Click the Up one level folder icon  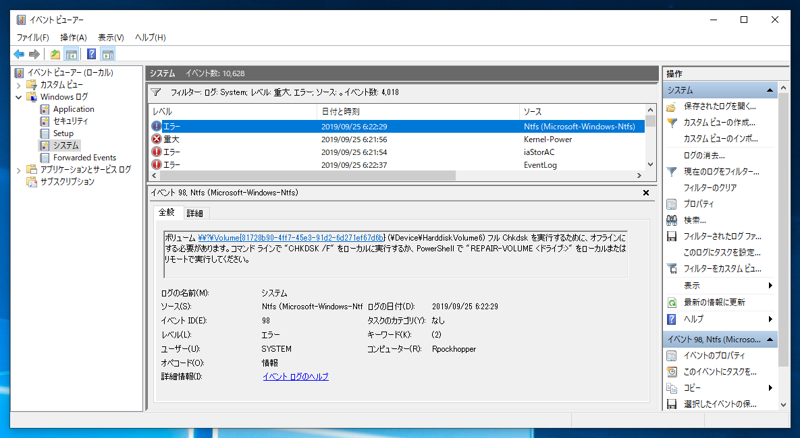[55, 54]
